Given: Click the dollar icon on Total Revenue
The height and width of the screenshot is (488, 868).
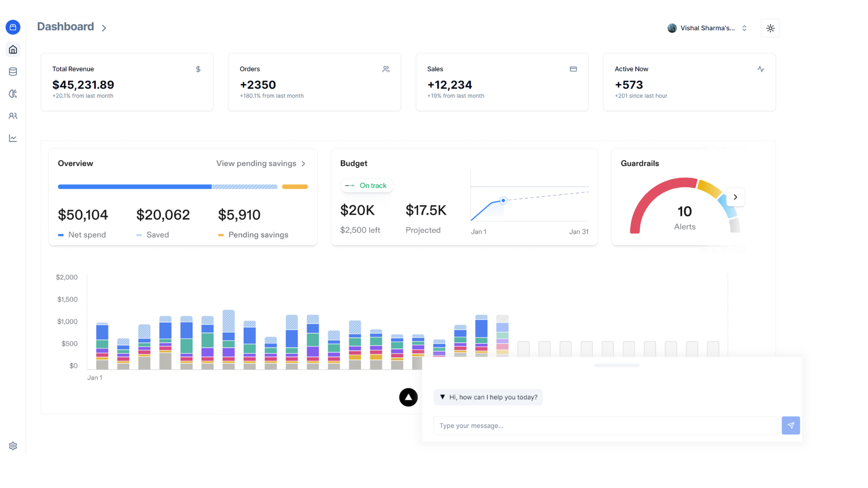Looking at the screenshot, I should tap(198, 69).
